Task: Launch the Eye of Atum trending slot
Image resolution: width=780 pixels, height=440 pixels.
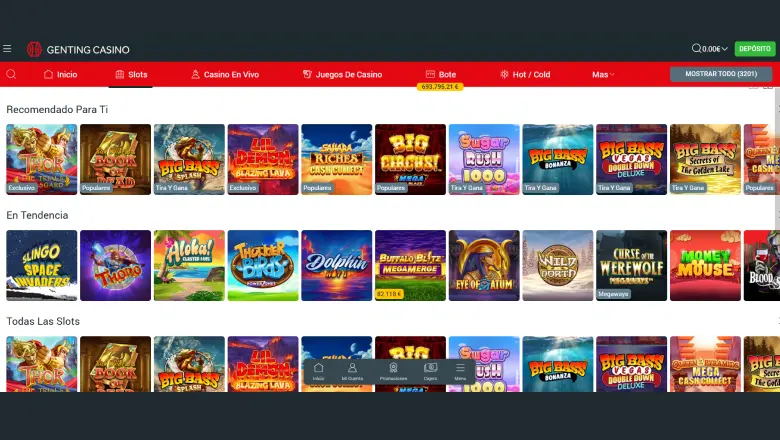Action: coord(484,265)
